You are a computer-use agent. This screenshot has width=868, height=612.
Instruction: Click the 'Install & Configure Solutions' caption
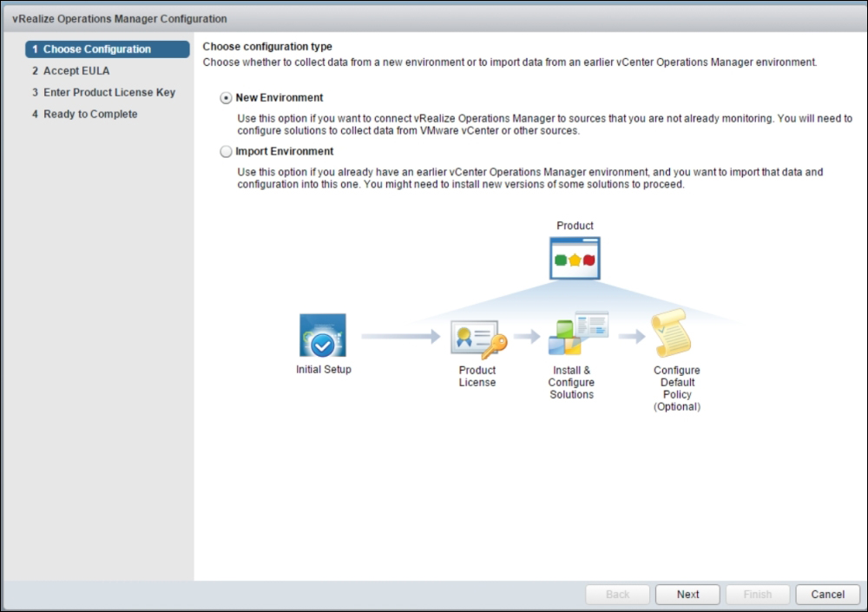pos(571,383)
